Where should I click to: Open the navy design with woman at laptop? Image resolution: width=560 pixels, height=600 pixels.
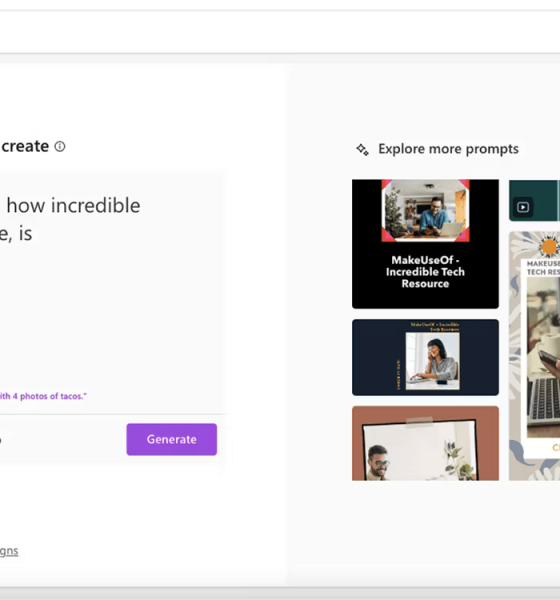[x=425, y=357]
